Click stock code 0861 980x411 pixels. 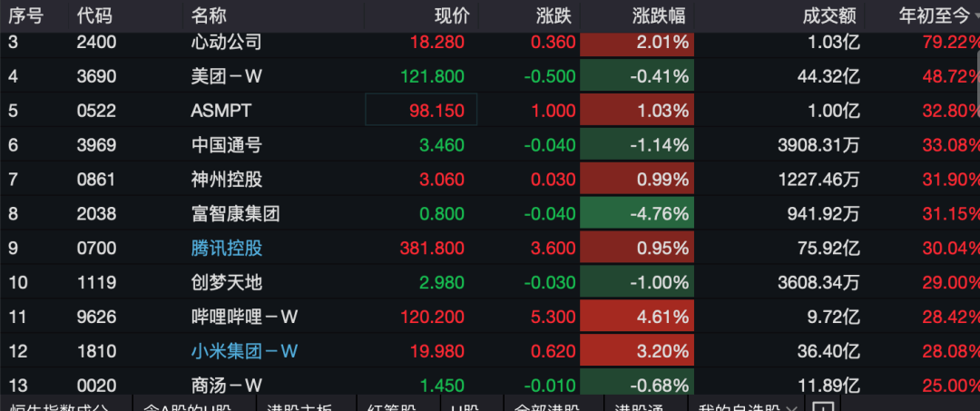coord(96,180)
